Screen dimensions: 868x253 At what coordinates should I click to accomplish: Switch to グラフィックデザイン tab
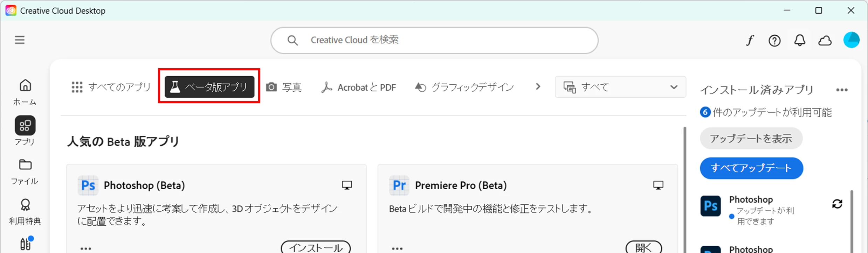pyautogui.click(x=464, y=87)
